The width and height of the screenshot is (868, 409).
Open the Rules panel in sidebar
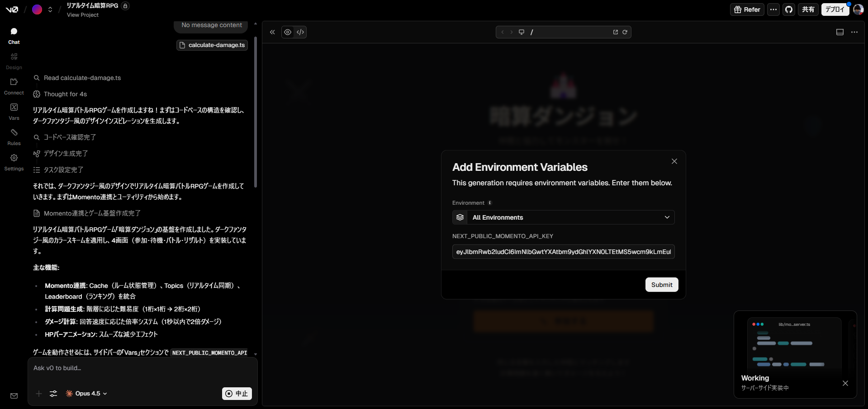14,137
